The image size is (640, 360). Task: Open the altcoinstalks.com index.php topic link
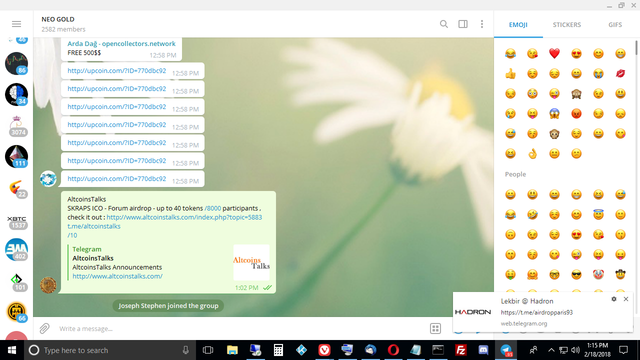pyautogui.click(x=184, y=217)
